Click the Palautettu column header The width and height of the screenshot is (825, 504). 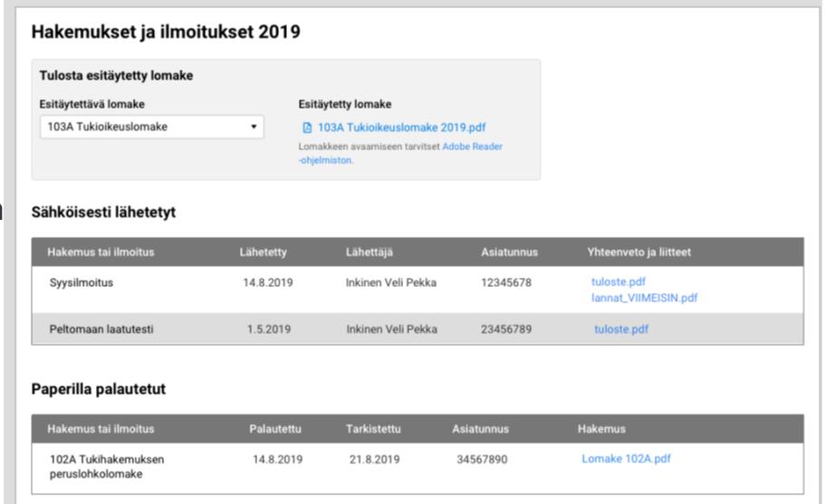tap(275, 429)
